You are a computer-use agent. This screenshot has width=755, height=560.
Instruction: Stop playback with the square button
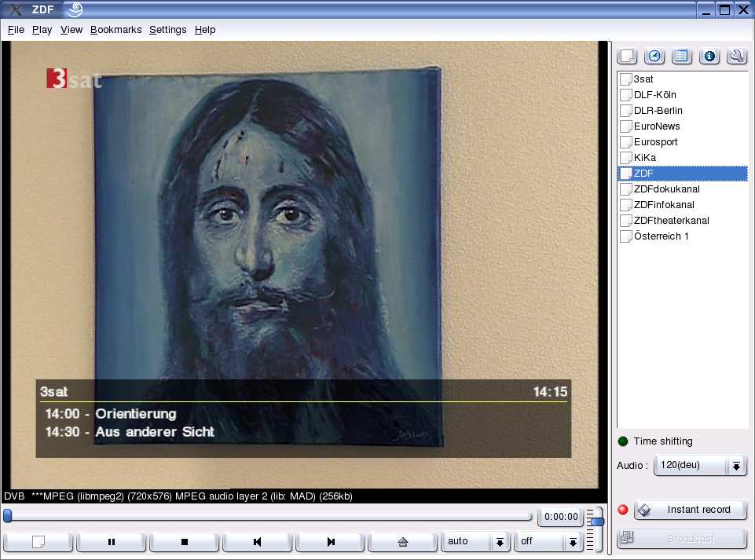coord(185,542)
